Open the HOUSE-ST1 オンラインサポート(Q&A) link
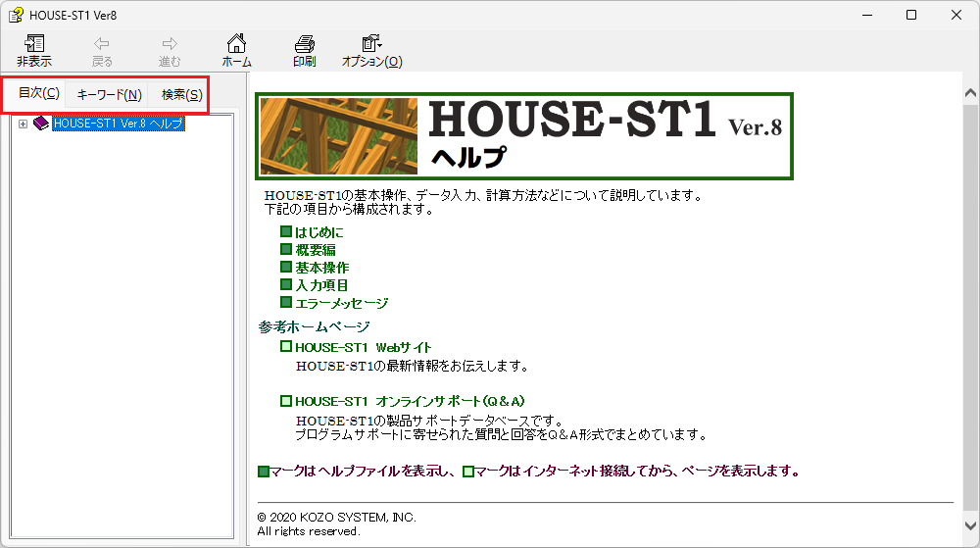The image size is (980, 548). click(x=410, y=401)
